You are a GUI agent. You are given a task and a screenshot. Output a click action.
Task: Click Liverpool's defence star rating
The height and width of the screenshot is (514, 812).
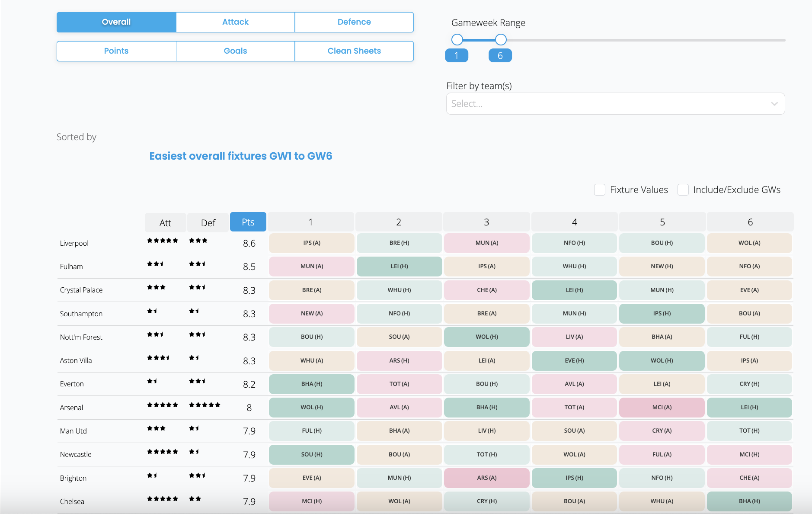click(x=198, y=241)
